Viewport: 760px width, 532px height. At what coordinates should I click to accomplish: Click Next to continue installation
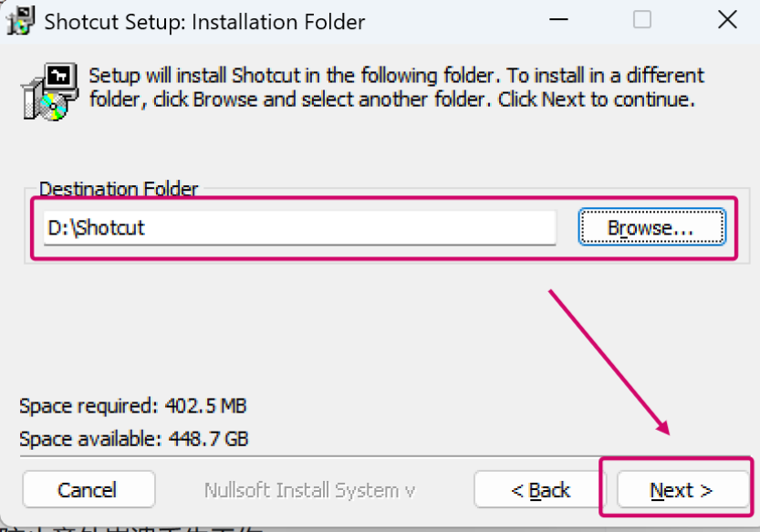click(681, 490)
